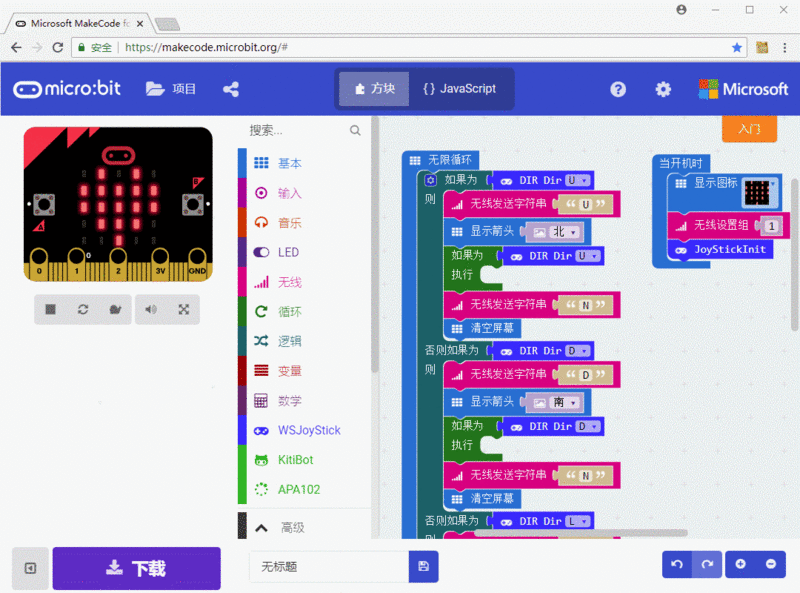
Task: Switch to JavaScript view
Action: point(460,89)
